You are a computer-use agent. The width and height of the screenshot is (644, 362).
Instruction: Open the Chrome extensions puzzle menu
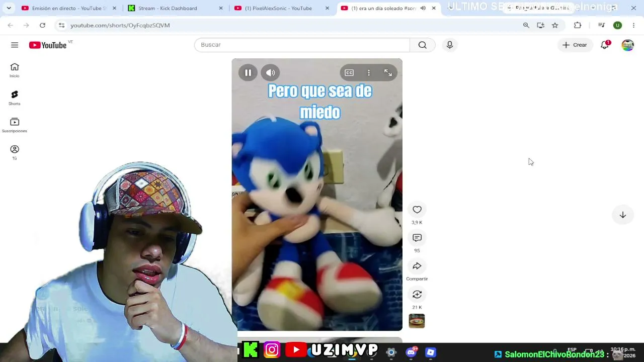tap(578, 25)
